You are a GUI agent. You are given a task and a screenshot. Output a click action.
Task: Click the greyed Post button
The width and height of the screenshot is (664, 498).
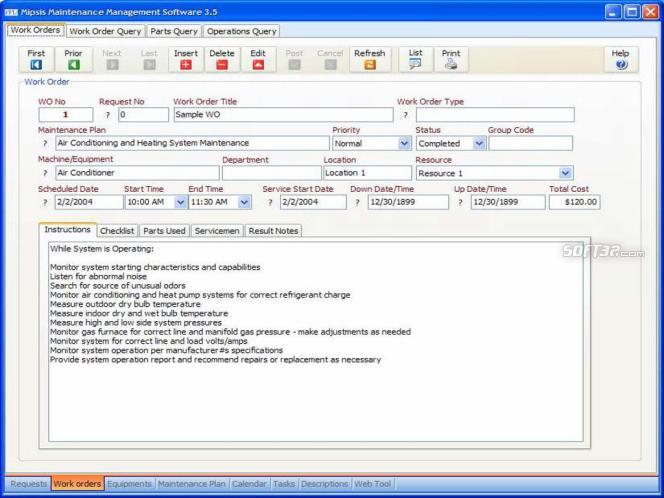point(294,59)
